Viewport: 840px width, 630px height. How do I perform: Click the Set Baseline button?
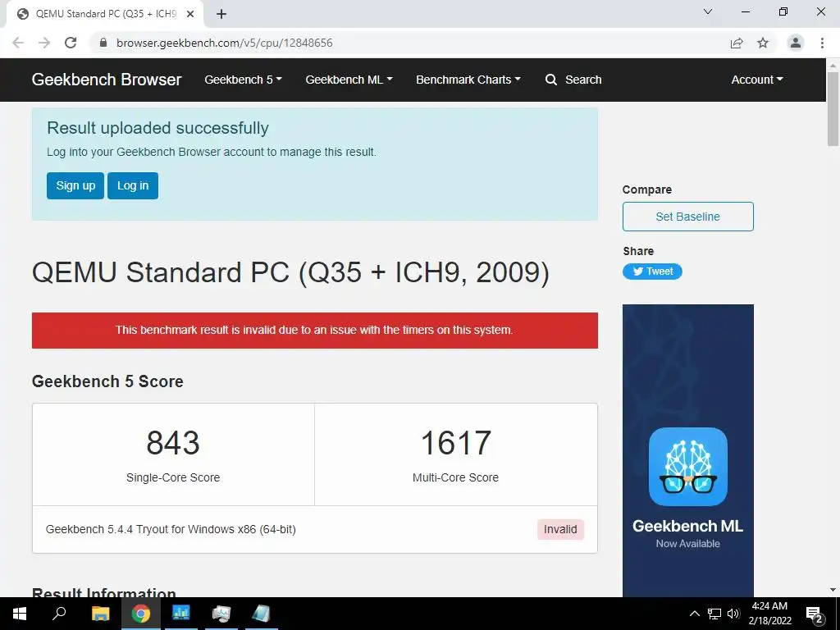coord(688,217)
